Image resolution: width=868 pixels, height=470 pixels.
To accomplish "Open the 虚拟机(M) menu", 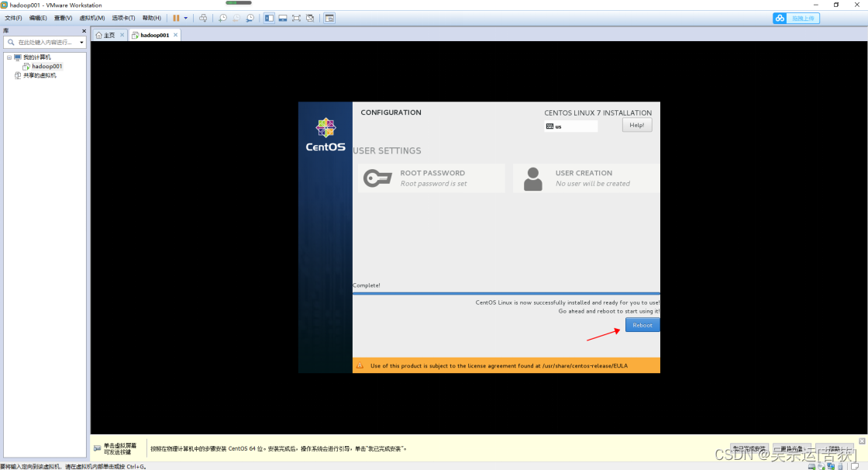I will 92,19.
